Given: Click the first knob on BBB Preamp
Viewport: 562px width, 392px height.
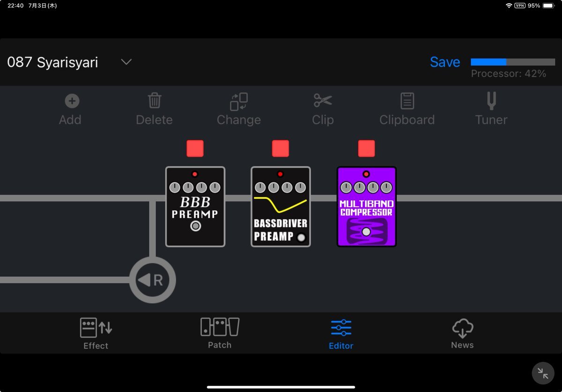Looking at the screenshot, I should tap(174, 188).
